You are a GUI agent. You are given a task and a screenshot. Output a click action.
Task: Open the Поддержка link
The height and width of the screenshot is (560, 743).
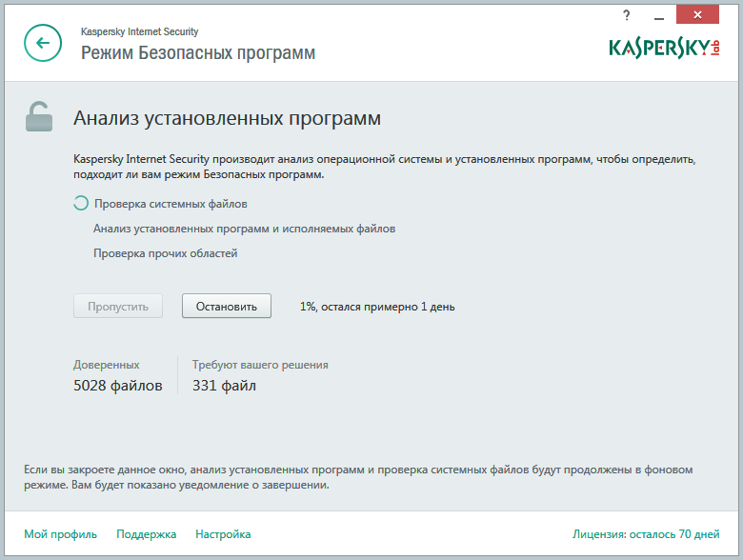pos(147,534)
